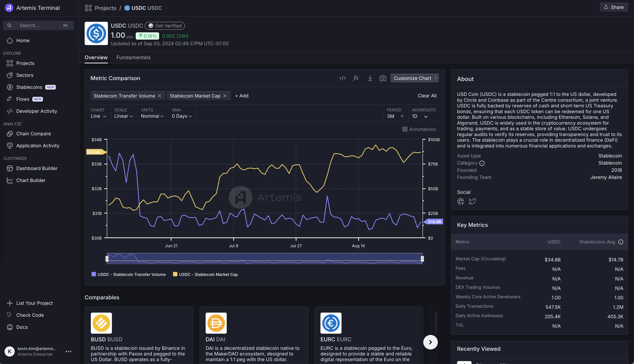Click right handle of chart range slider
This screenshot has width=634, height=364.
pos(422,259)
